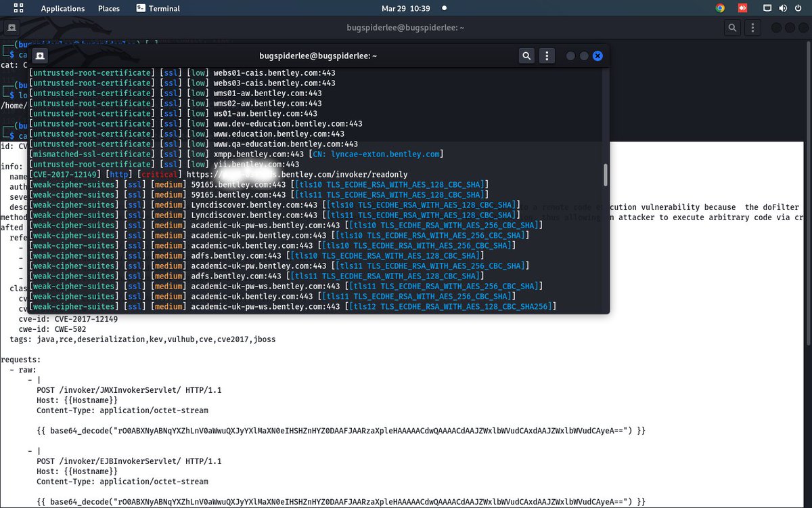
Task: Click front terminal title bugspiderlee@bugspiderlee: ~
Action: 318,56
